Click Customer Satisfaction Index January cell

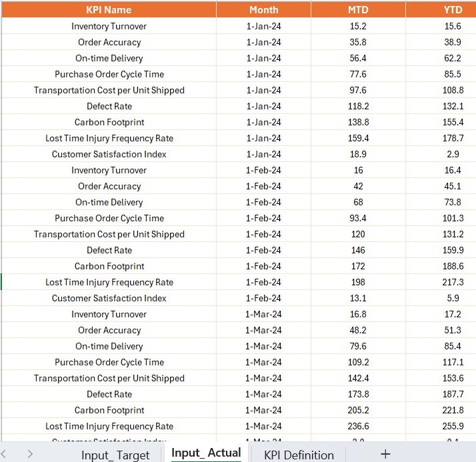109,154
